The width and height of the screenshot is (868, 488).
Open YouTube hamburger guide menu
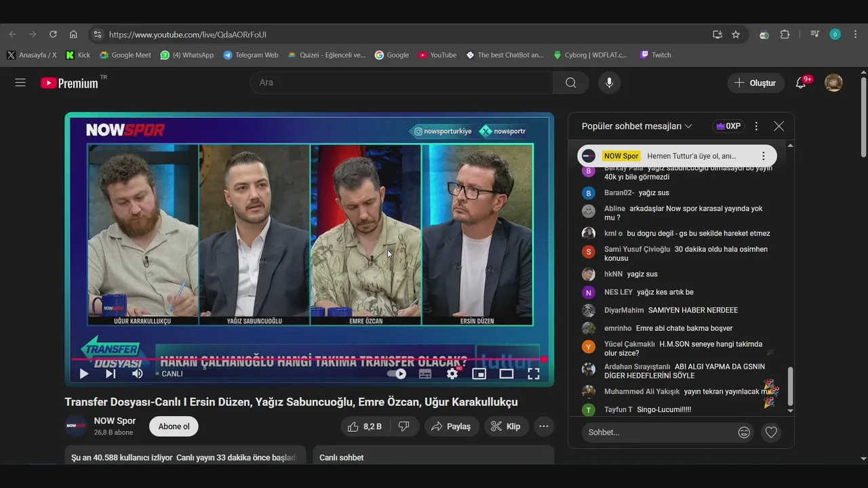coord(20,83)
